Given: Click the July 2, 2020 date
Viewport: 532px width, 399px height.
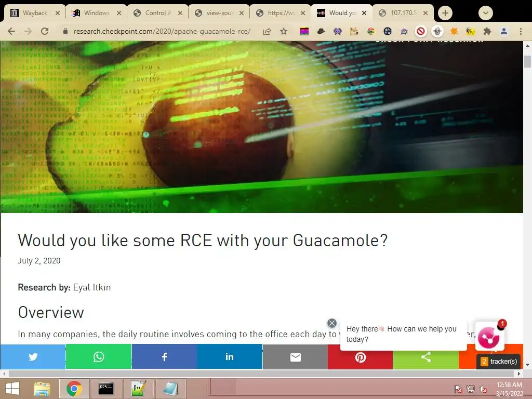Looking at the screenshot, I should pyautogui.click(x=39, y=261).
